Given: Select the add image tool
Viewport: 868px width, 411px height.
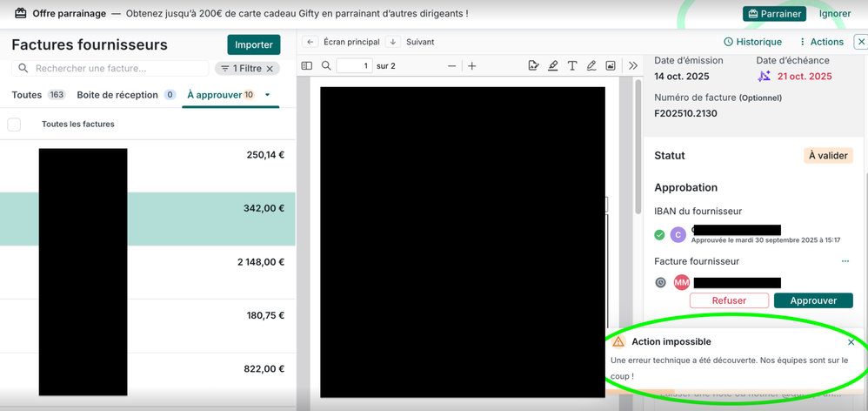Looking at the screenshot, I should [611, 66].
